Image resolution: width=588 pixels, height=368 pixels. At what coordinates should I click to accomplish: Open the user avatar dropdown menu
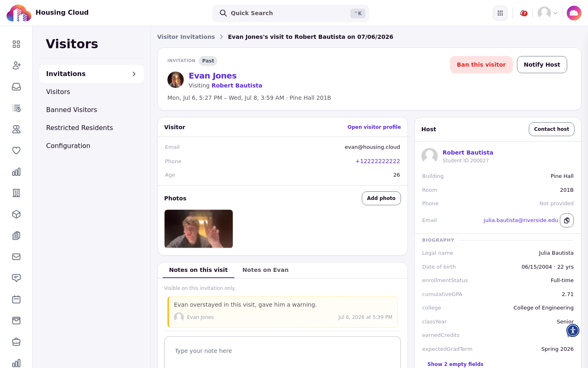click(x=548, y=13)
